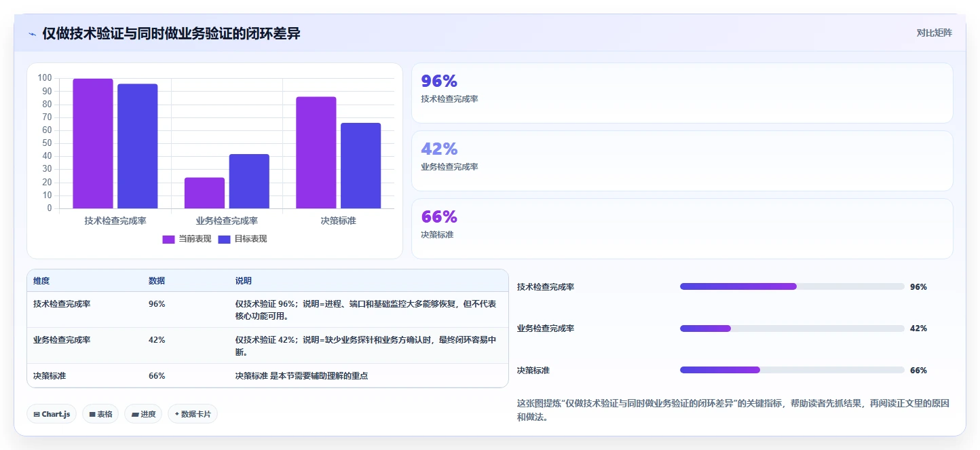
Task: Click the 数据 table column header
Action: pos(157,281)
